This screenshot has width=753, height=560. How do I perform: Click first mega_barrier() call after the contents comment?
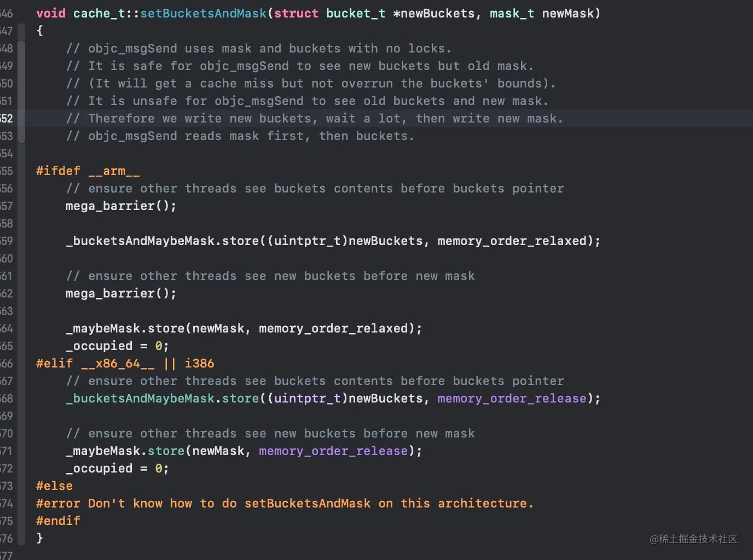tap(121, 206)
